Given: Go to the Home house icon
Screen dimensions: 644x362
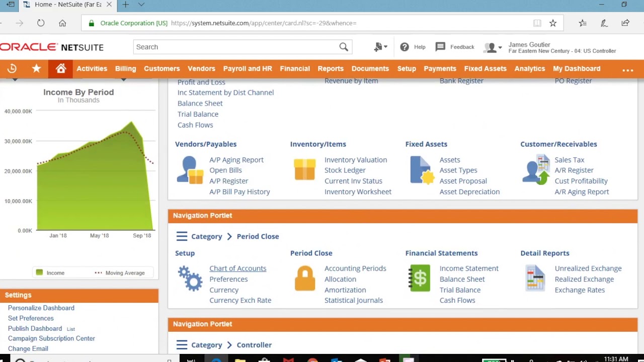Looking at the screenshot, I should [61, 68].
